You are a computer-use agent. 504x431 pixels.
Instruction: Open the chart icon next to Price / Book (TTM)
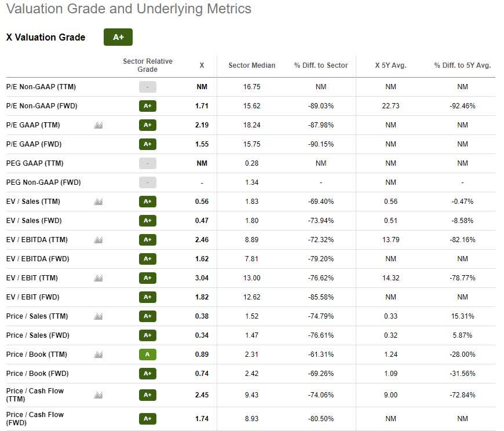[x=98, y=355]
